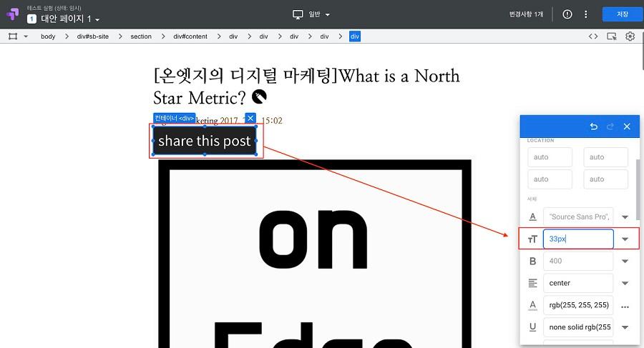Screen dimensions: 644x348
Task: Click the large 'on' logo image
Action: pos(315,254)
